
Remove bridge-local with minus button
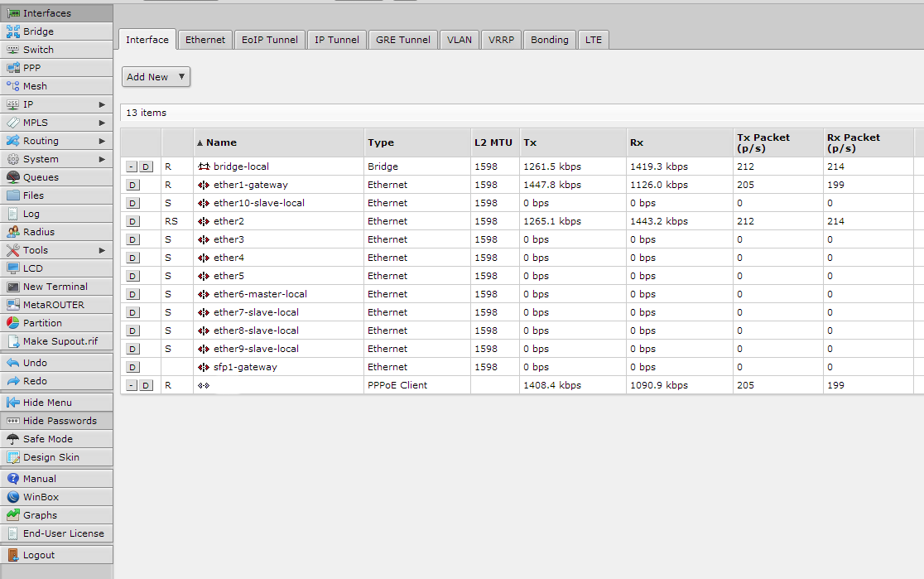(x=132, y=166)
